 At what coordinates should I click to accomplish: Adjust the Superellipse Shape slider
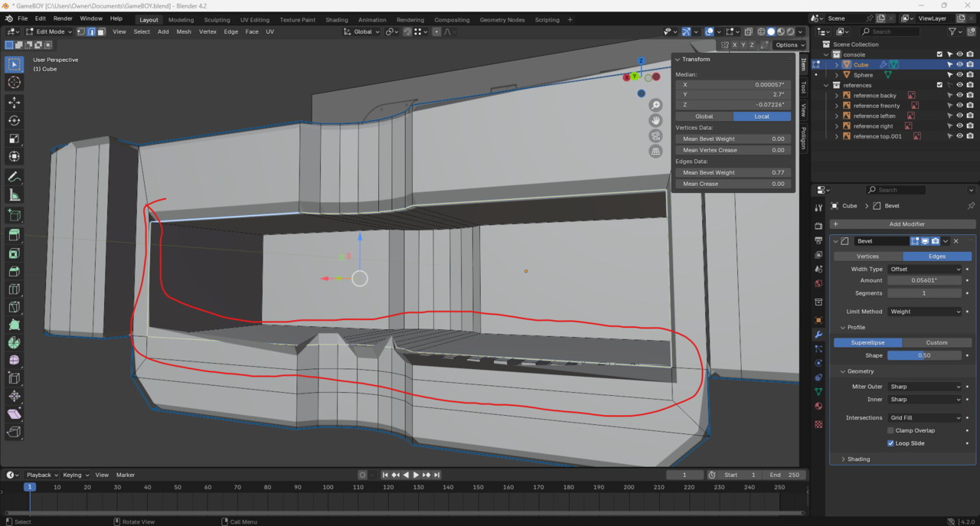click(924, 355)
